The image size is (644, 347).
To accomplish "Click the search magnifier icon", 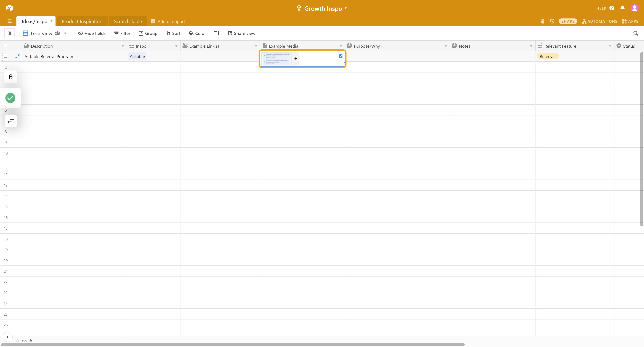I will (636, 33).
